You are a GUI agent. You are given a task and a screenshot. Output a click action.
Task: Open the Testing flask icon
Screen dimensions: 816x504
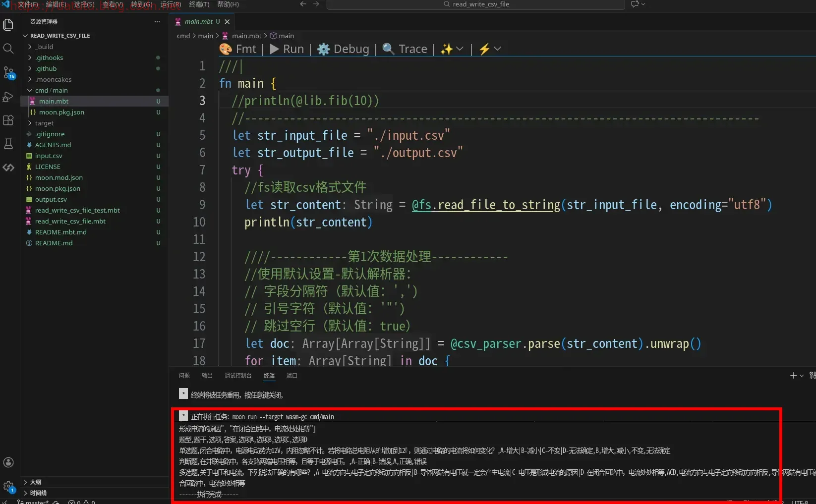coord(8,144)
